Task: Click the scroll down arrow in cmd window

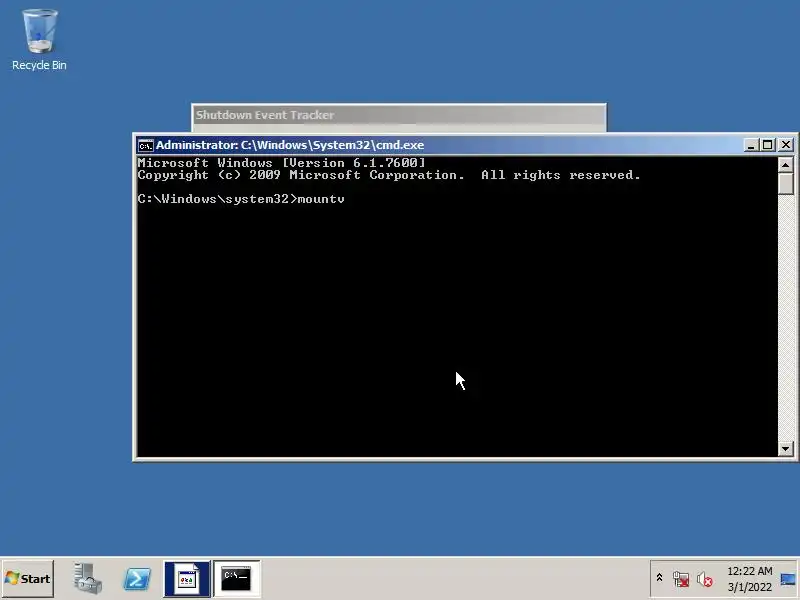Action: [x=785, y=449]
